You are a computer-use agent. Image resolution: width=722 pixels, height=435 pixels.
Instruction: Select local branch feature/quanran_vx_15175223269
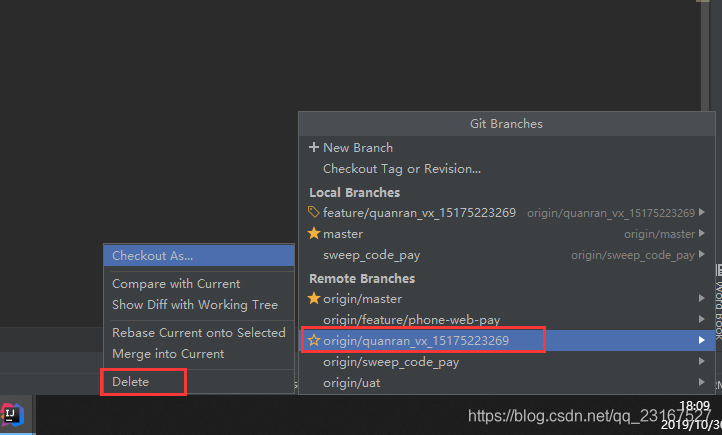tap(507, 213)
